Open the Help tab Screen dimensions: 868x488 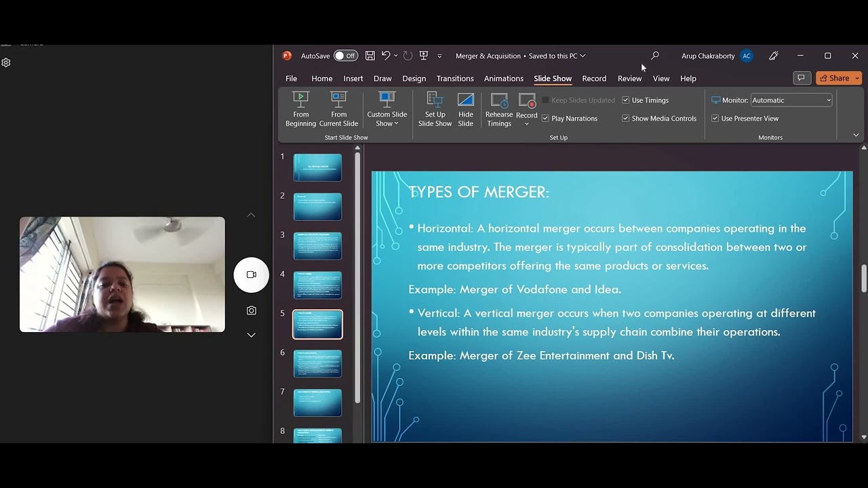(x=688, y=79)
